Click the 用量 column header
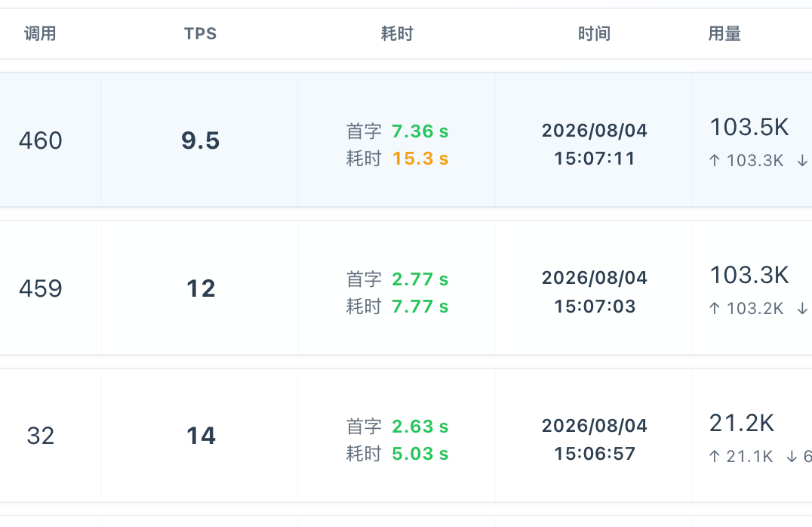812x527 pixels. pos(724,34)
